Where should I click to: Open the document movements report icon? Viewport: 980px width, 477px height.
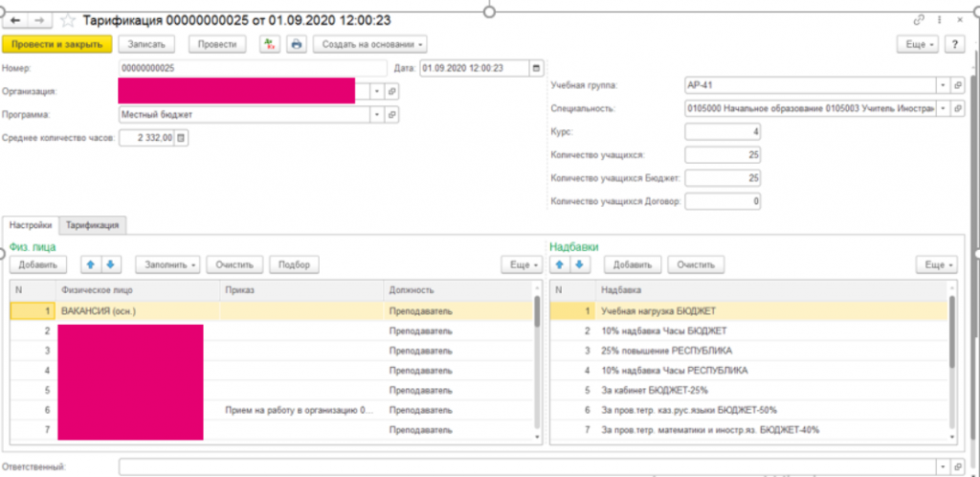tap(269, 44)
